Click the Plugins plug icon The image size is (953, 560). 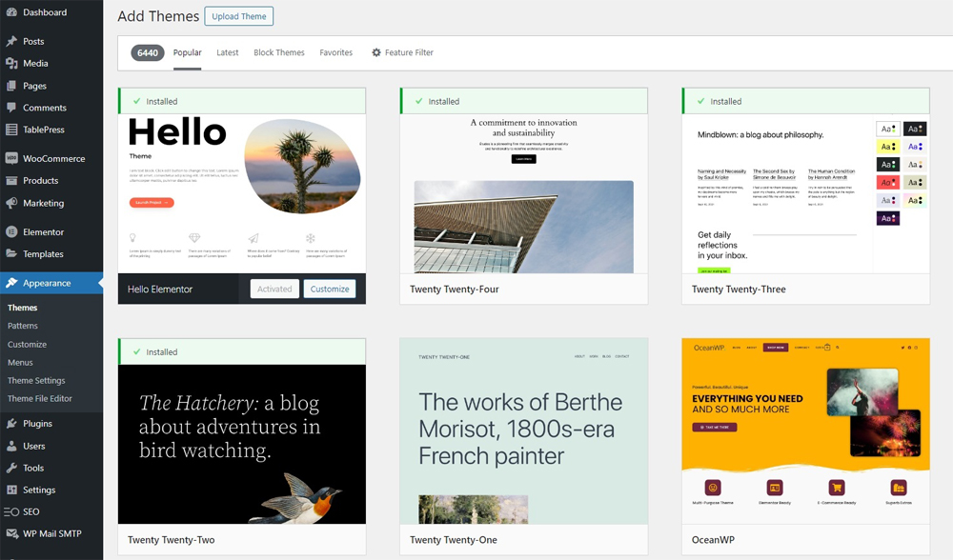coord(11,424)
